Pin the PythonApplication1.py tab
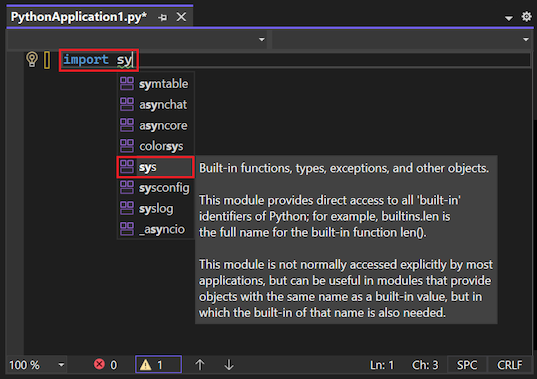 163,17
